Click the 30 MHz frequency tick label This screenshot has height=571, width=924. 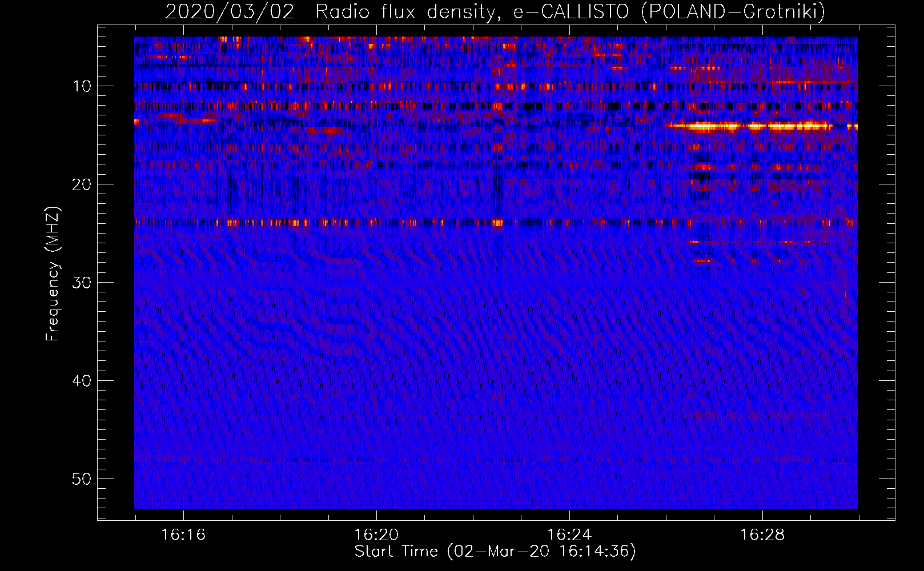click(x=82, y=283)
